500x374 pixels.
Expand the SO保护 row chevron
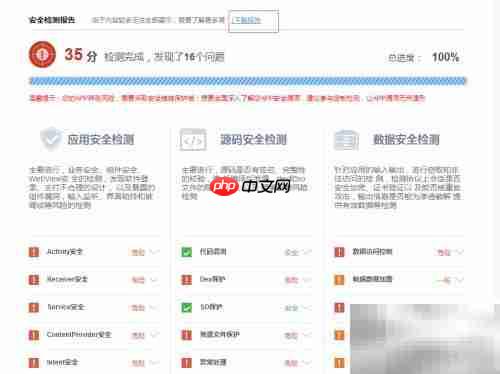[307, 307]
